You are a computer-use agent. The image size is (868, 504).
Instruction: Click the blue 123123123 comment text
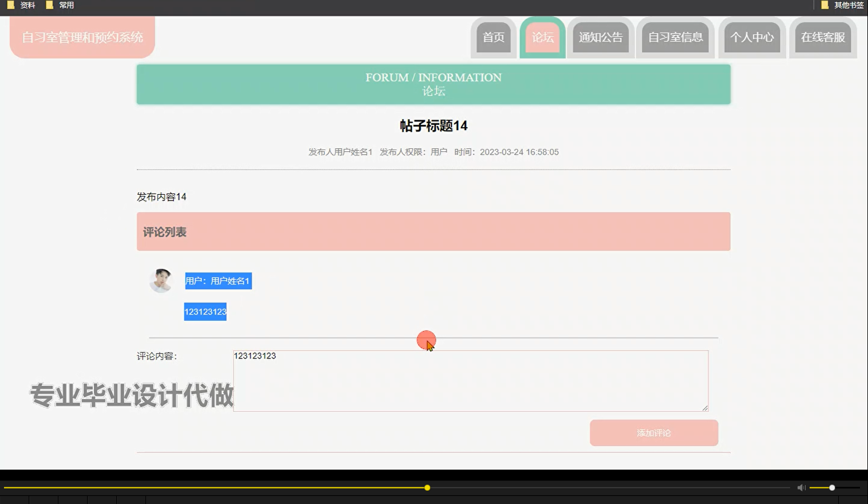205,312
